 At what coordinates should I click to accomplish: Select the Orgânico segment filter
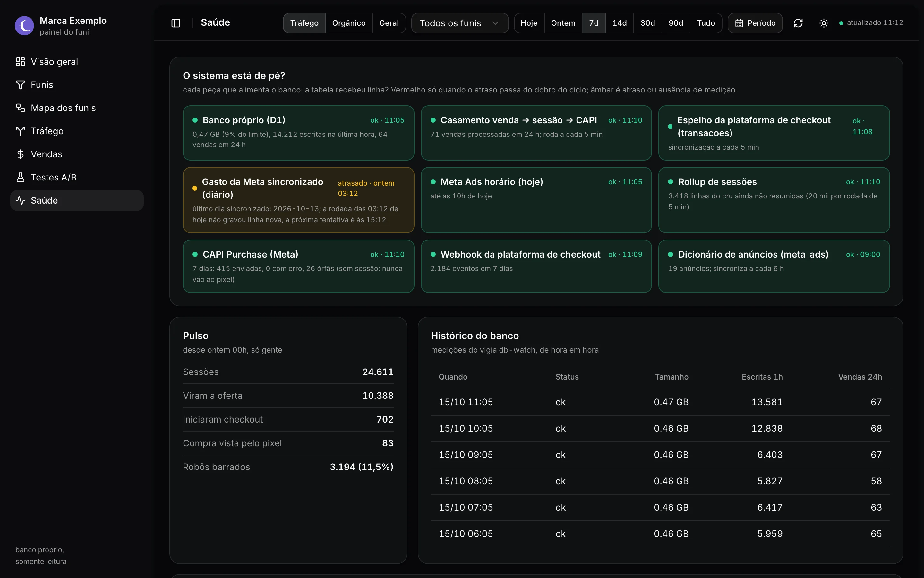349,23
